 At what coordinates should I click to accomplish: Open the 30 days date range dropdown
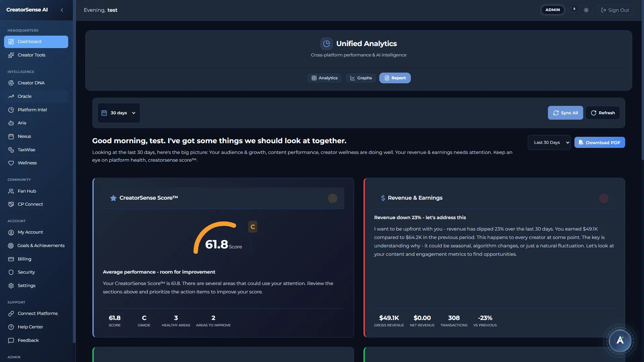click(119, 113)
